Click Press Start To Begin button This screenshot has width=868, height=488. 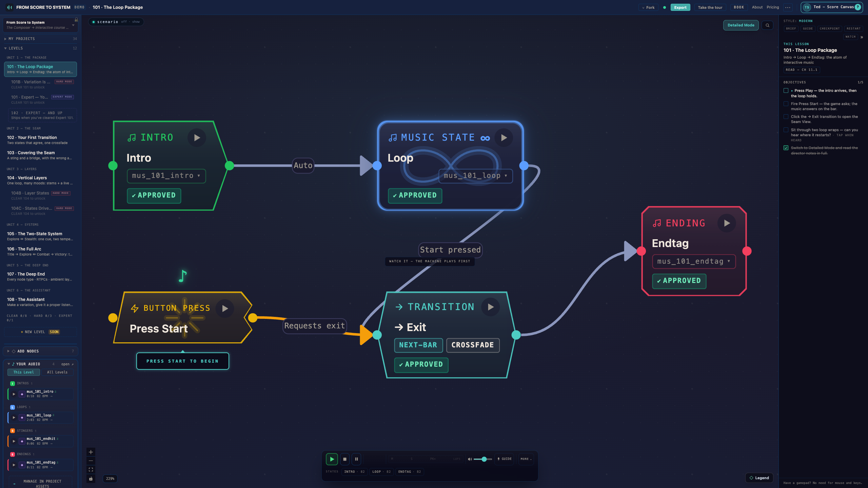[183, 361]
